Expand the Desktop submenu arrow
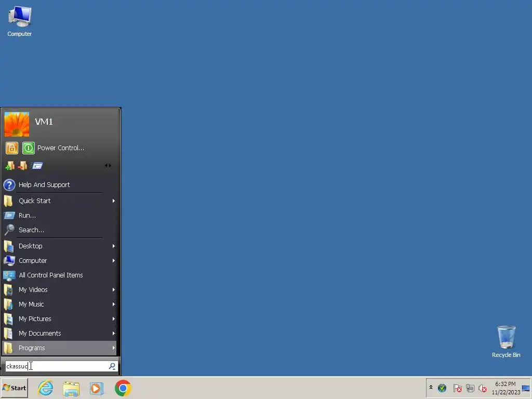This screenshot has height=399, width=532. (114, 246)
